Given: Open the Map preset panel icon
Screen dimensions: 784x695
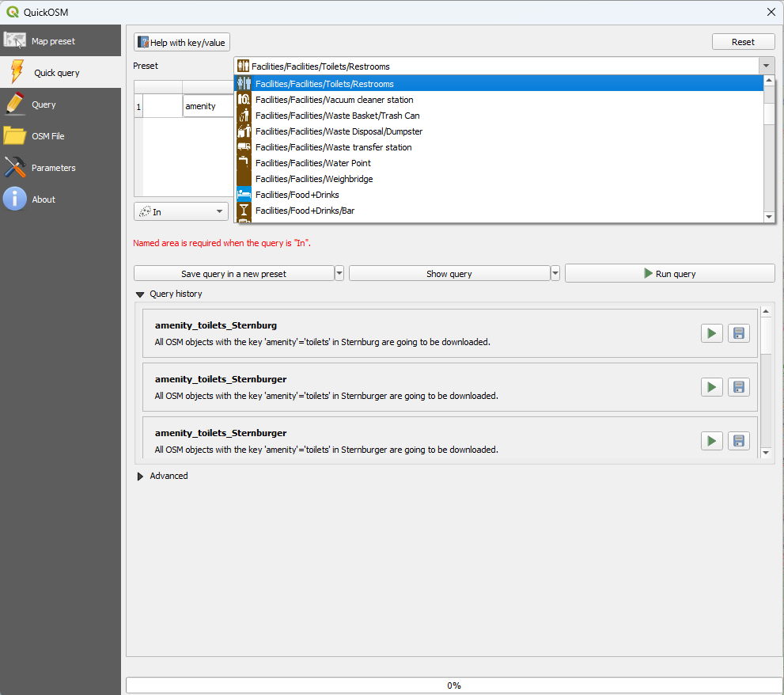Looking at the screenshot, I should point(16,40).
